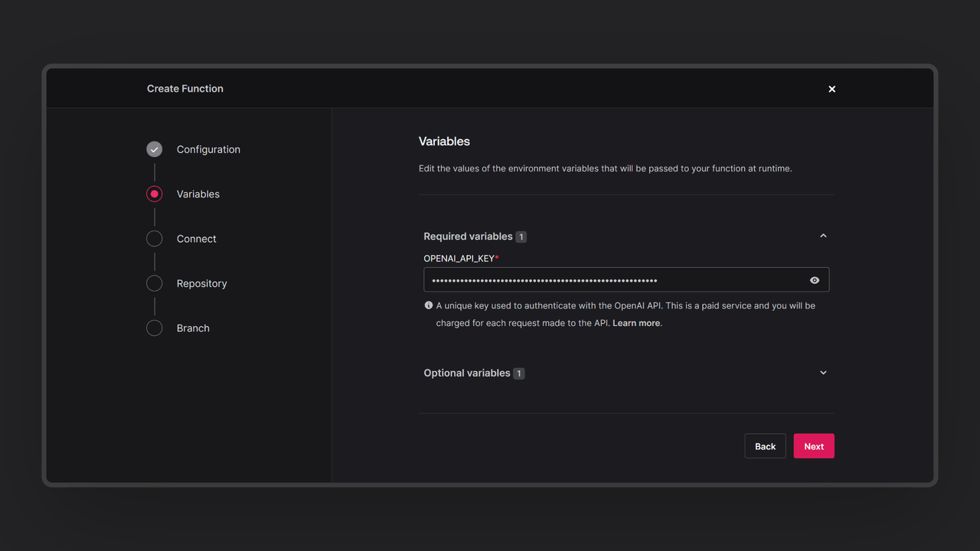
Task: Click the OPENAI_API_KEY input field
Action: click(x=626, y=279)
